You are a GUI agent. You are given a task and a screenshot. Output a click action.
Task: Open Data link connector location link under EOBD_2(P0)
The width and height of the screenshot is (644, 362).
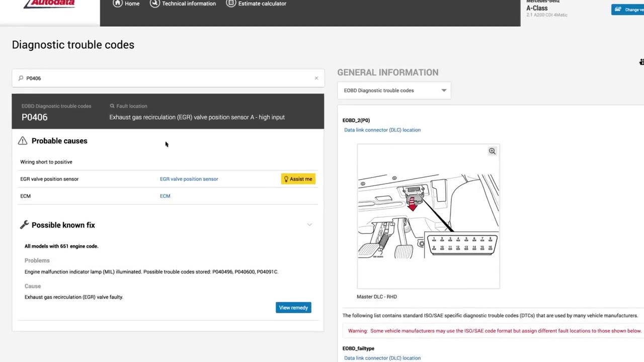tap(382, 130)
